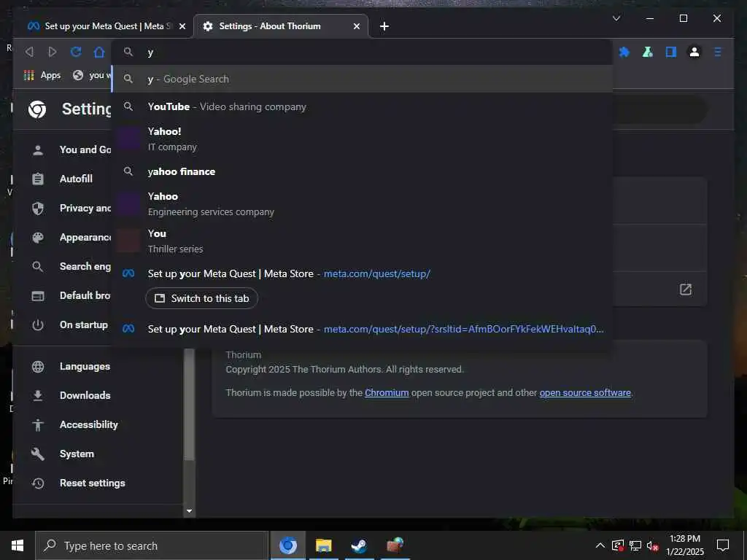This screenshot has width=747, height=560.
Task: Click the settings sidebar scrollbar thumb
Action: 189,405
